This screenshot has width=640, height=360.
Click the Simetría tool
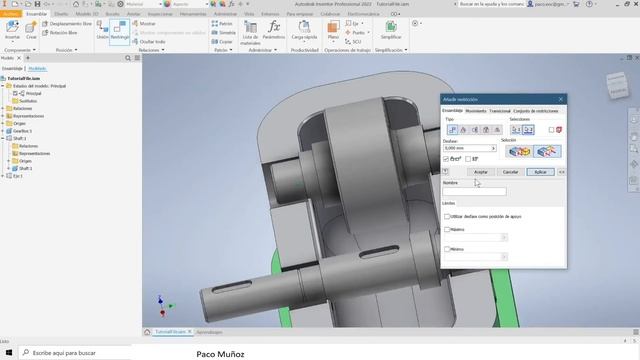coord(224,33)
